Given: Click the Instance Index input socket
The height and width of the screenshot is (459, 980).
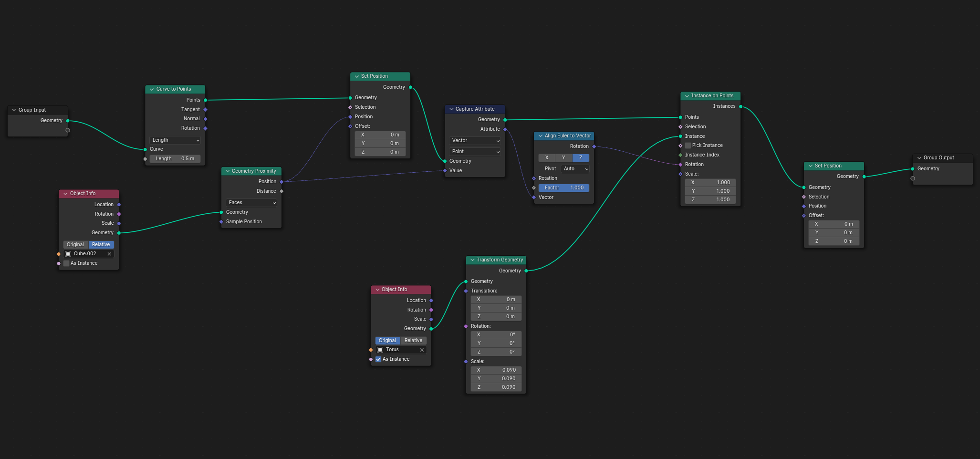Looking at the screenshot, I should point(680,155).
